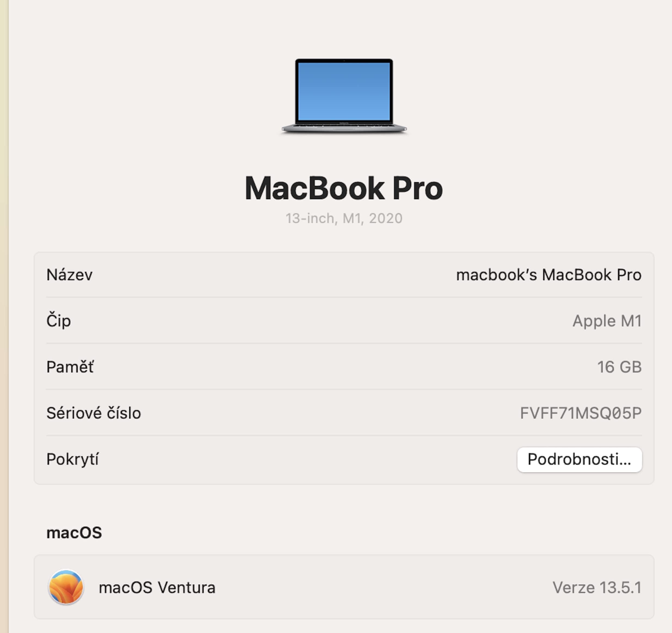Click the laptop keyboard base in image
Image resolution: width=672 pixels, height=633 pixels.
(x=344, y=128)
